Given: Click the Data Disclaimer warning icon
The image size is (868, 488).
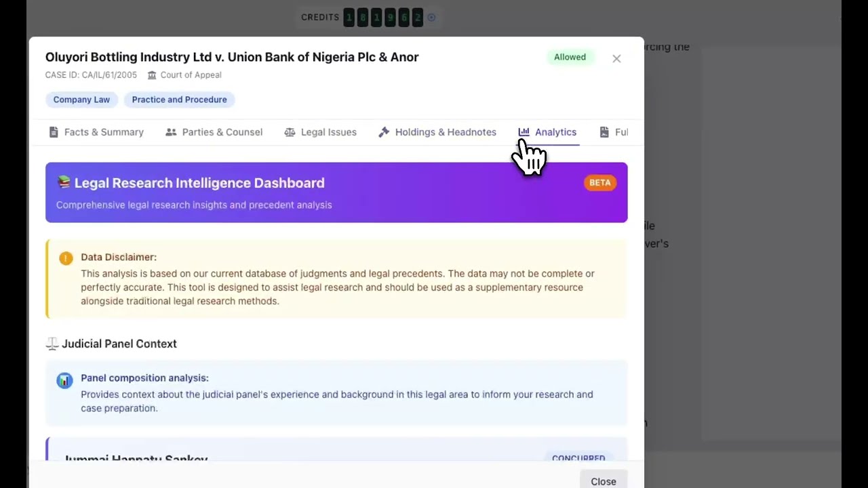Looking at the screenshot, I should point(66,258).
